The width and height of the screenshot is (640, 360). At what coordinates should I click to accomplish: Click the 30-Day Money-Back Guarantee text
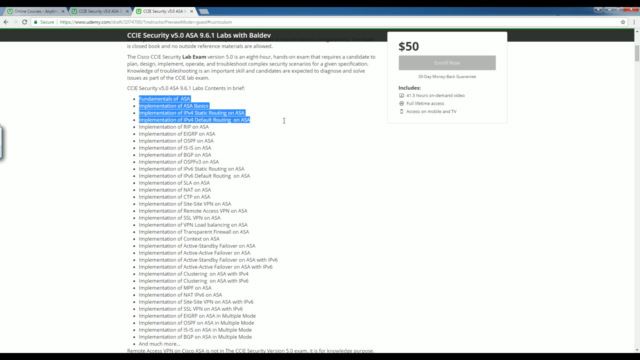point(447,77)
